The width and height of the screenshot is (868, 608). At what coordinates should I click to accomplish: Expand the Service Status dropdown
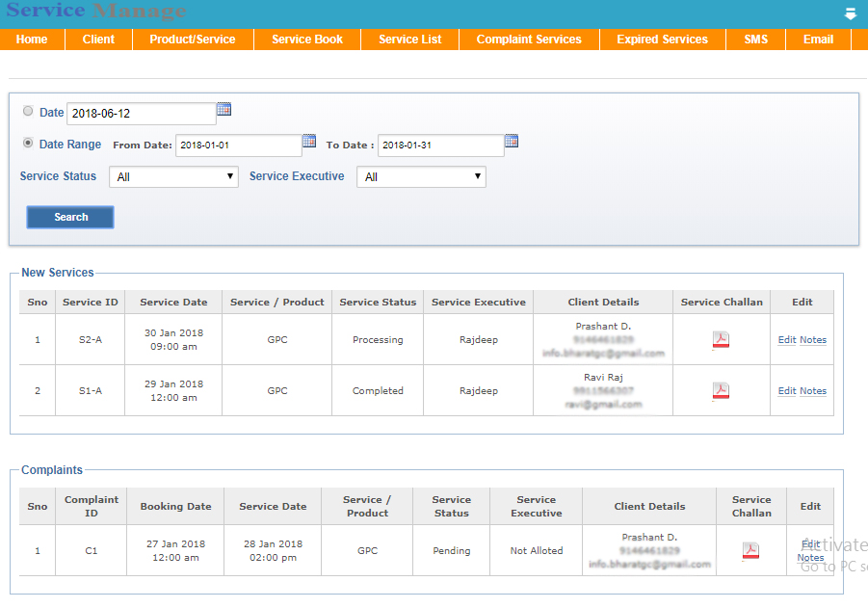point(174,177)
